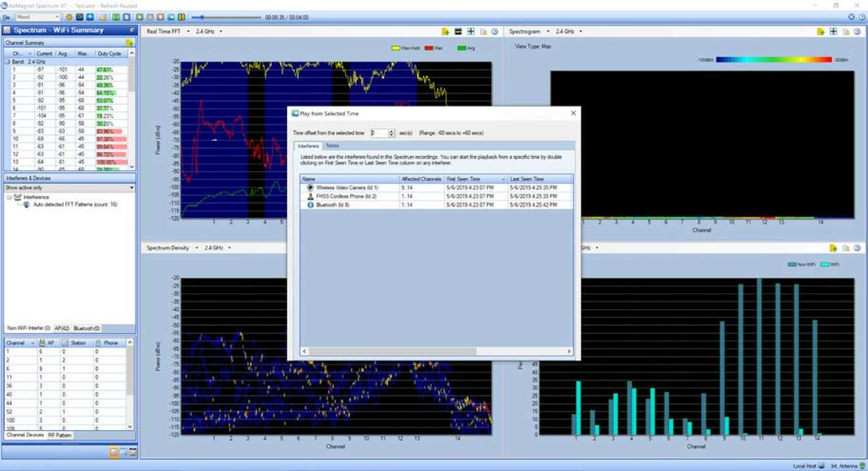The width and height of the screenshot is (868, 471).
Task: Open the File menu
Action: [6, 17]
